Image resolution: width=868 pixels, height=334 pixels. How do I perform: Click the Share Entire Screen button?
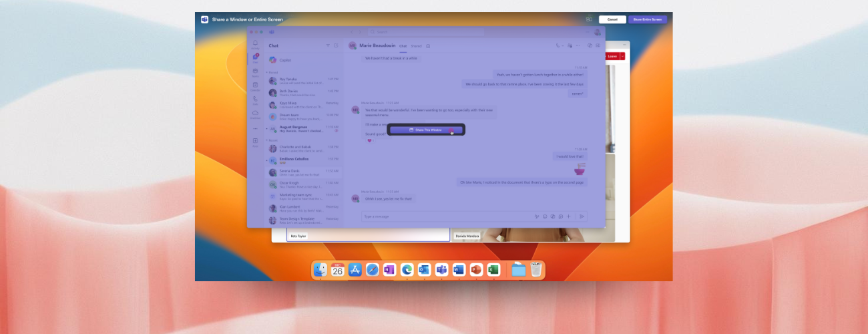tap(647, 19)
